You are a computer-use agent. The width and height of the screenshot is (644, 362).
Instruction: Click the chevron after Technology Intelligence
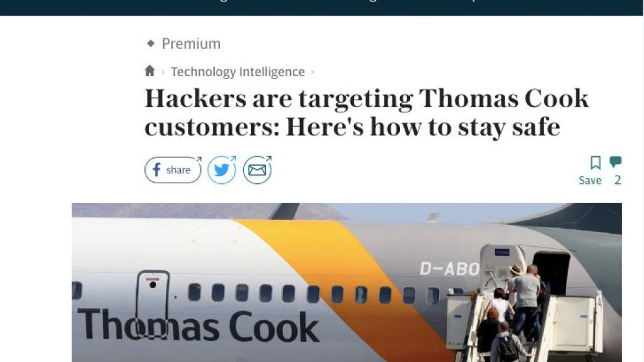click(312, 72)
